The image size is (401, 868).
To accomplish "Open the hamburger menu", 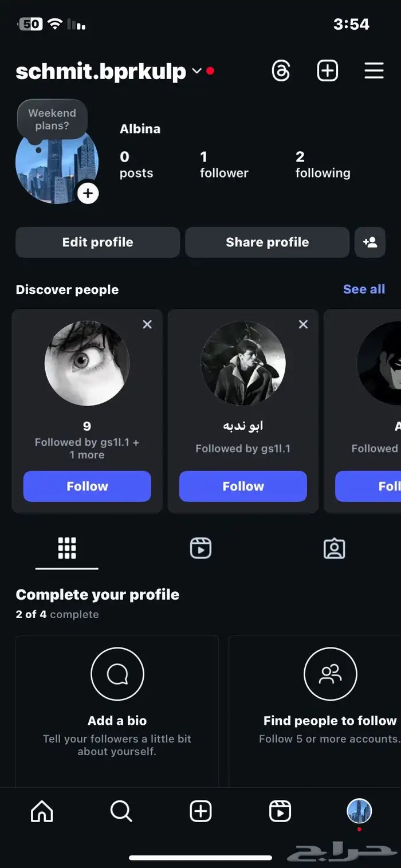I will (x=374, y=71).
